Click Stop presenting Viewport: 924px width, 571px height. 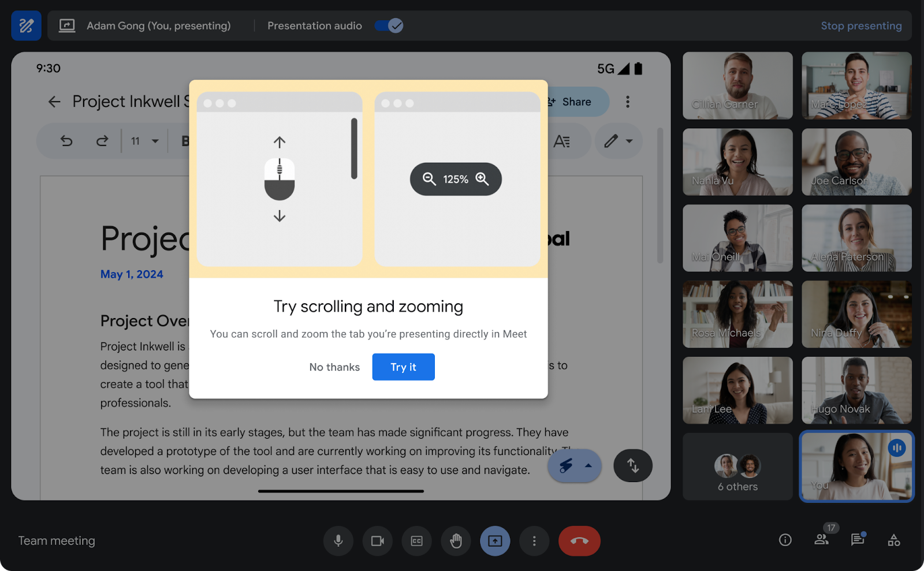click(861, 25)
